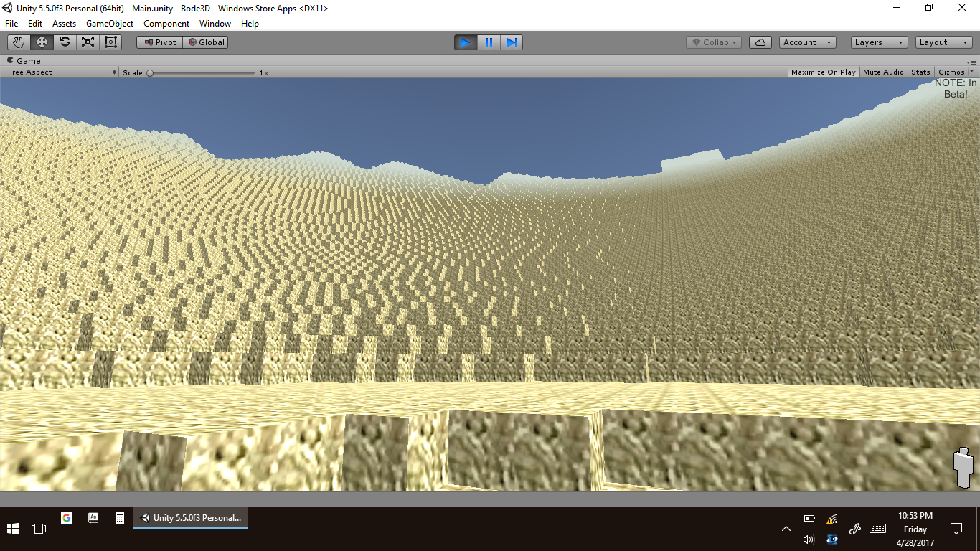Viewport: 980px width, 551px height.
Task: Open the Layout dropdown
Action: (943, 42)
